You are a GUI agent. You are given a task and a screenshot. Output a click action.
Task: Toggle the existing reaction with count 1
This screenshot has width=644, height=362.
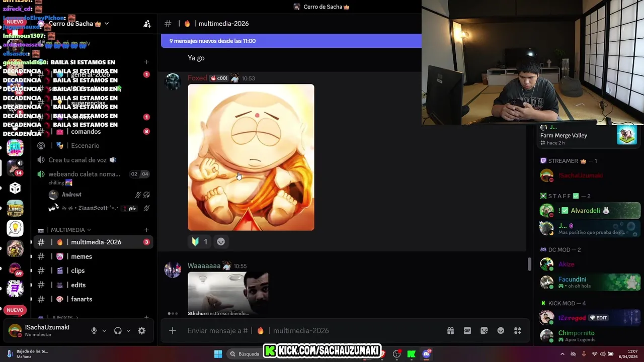(x=199, y=241)
